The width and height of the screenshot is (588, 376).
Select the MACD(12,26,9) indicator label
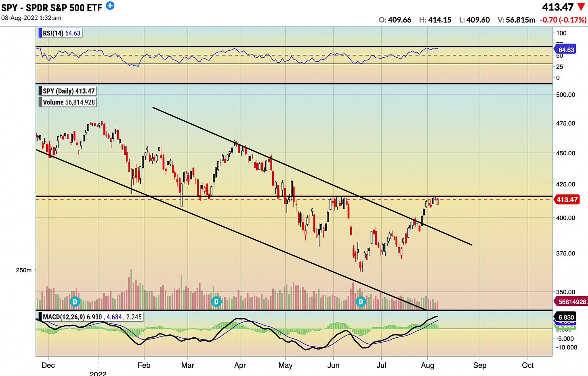(x=91, y=317)
